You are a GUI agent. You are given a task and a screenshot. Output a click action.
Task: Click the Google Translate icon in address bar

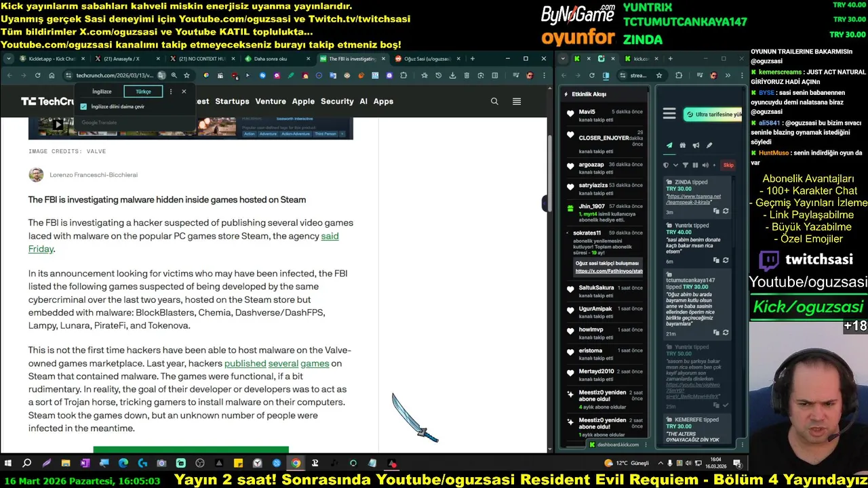pyautogui.click(x=161, y=75)
